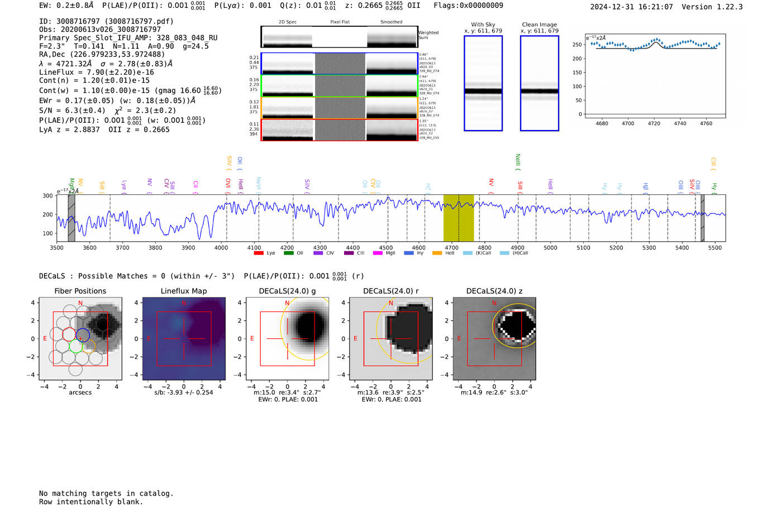Click the Flags:0x00000009 header text
Image resolution: width=782 pixels, height=532 pixels.
468,5
